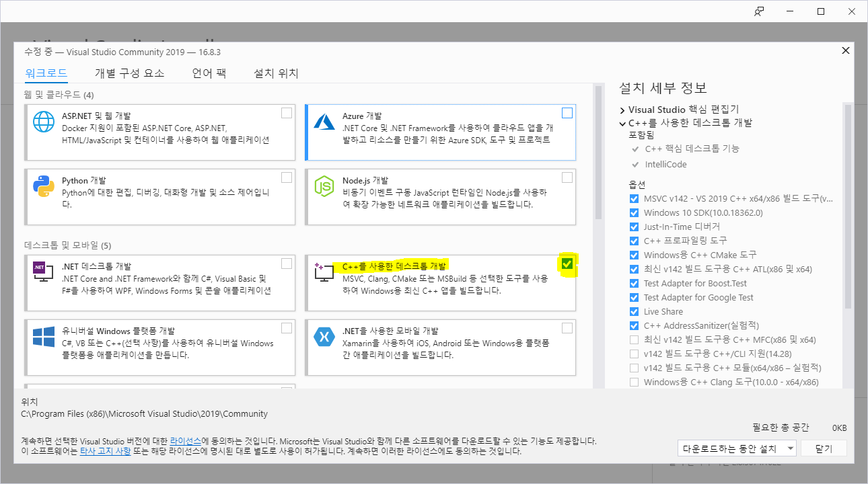
Task: Enable the Python 개발 workload checkbox
Action: [287, 177]
